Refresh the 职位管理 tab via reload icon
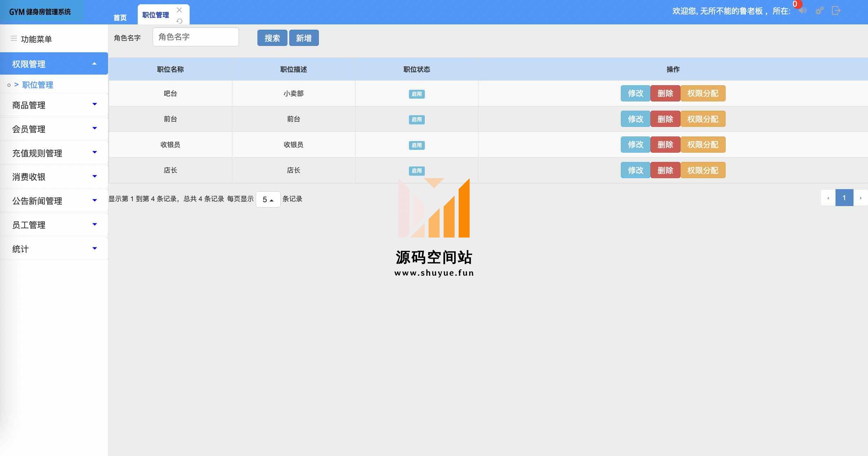The height and width of the screenshot is (456, 868). 179,21
